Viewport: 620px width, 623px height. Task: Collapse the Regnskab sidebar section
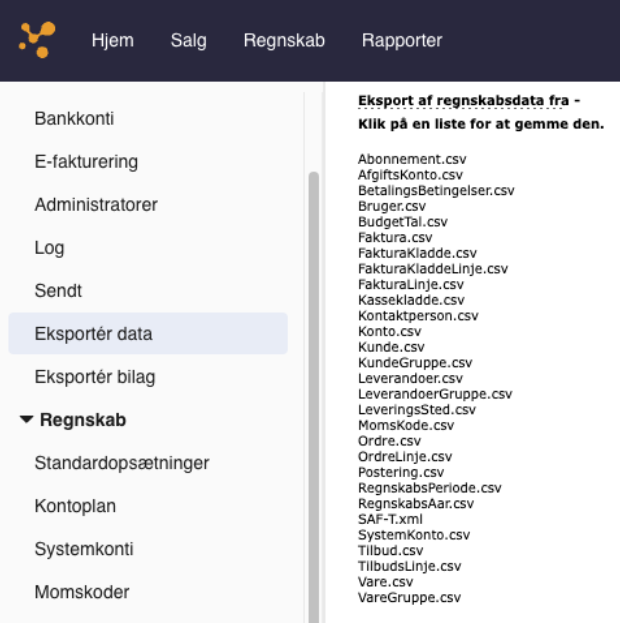point(26,420)
